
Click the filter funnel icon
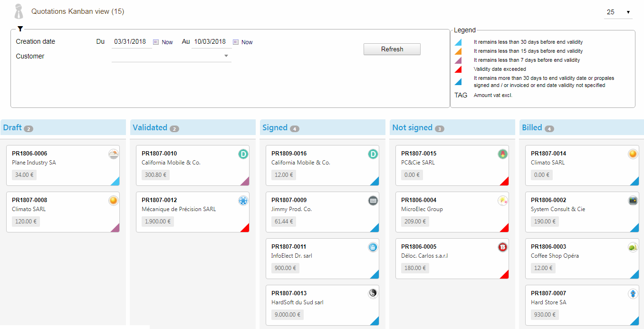(x=20, y=29)
